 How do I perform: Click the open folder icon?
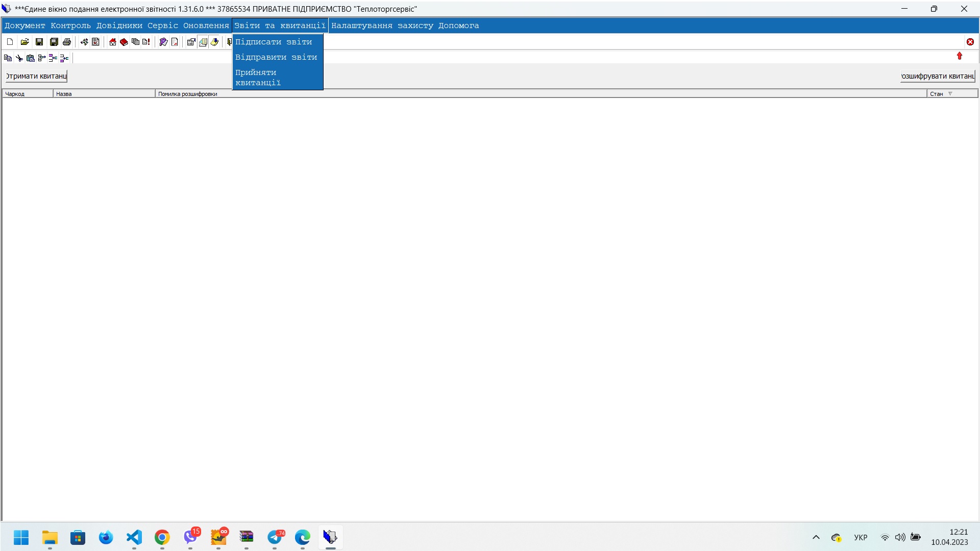pyautogui.click(x=24, y=42)
